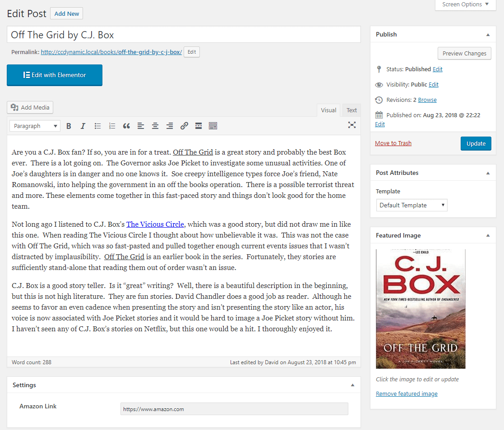Image resolution: width=504 pixels, height=430 pixels.
Task: Collapse the Featured Image panel
Action: [x=488, y=235]
